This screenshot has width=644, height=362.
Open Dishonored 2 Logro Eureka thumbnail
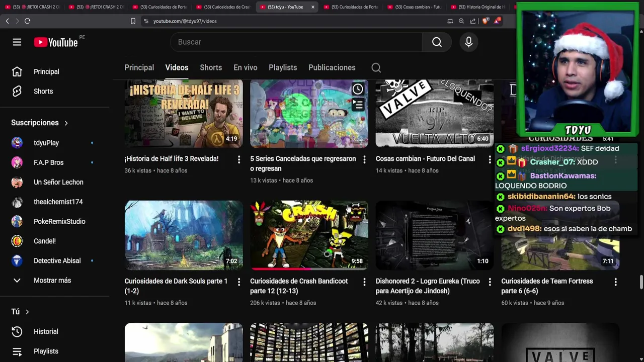pyautogui.click(x=435, y=235)
